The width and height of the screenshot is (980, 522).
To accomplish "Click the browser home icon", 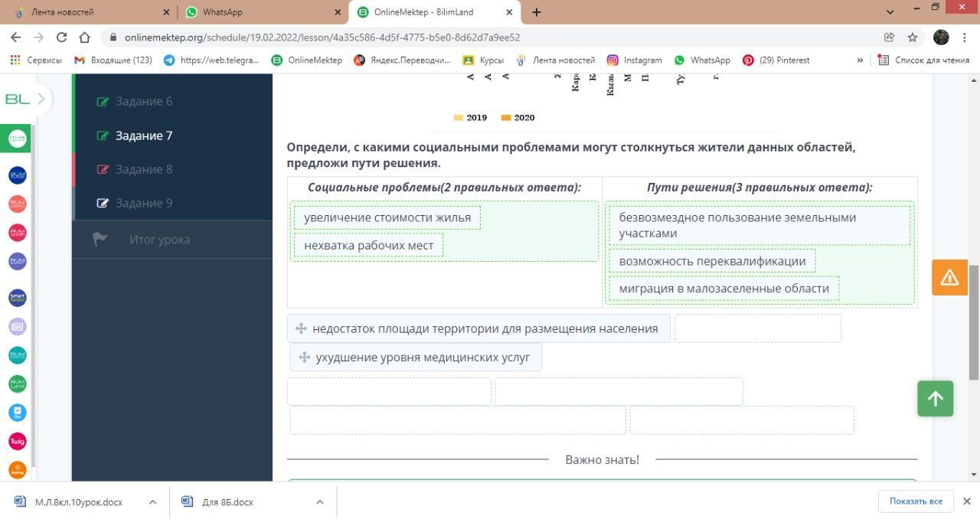I will point(85,38).
